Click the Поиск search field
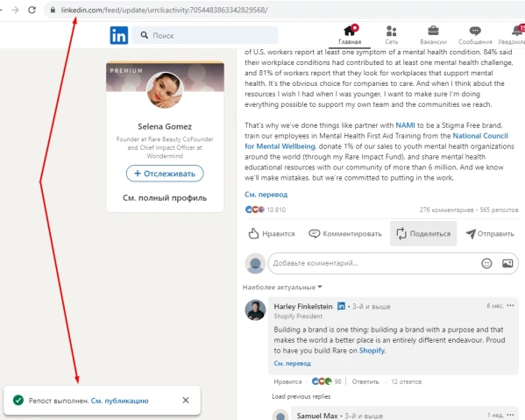The width and height of the screenshot is (525, 420). 205,35
